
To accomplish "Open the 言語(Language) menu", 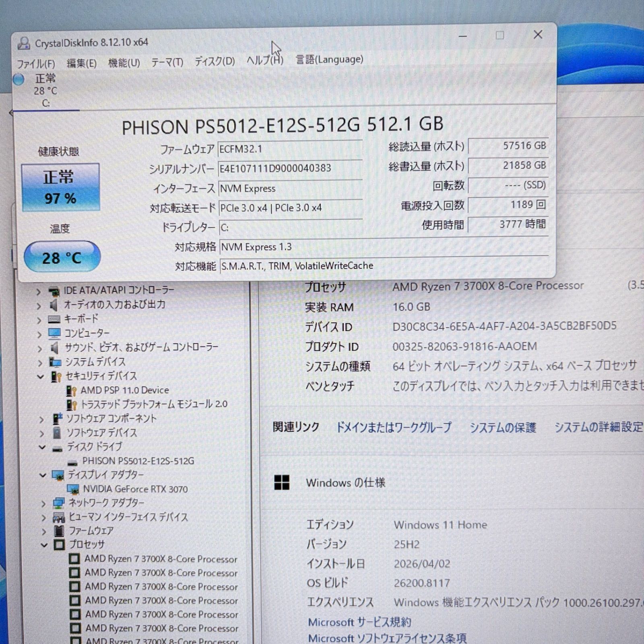I will pos(329,60).
